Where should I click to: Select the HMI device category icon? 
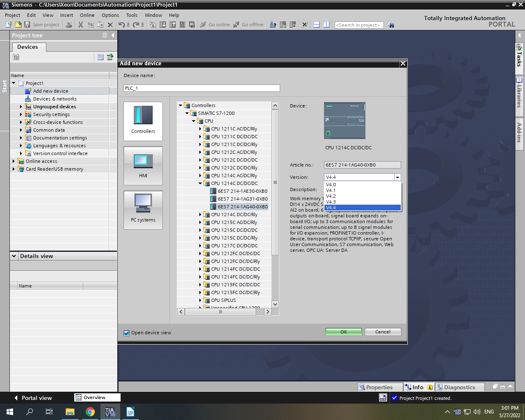tap(143, 161)
